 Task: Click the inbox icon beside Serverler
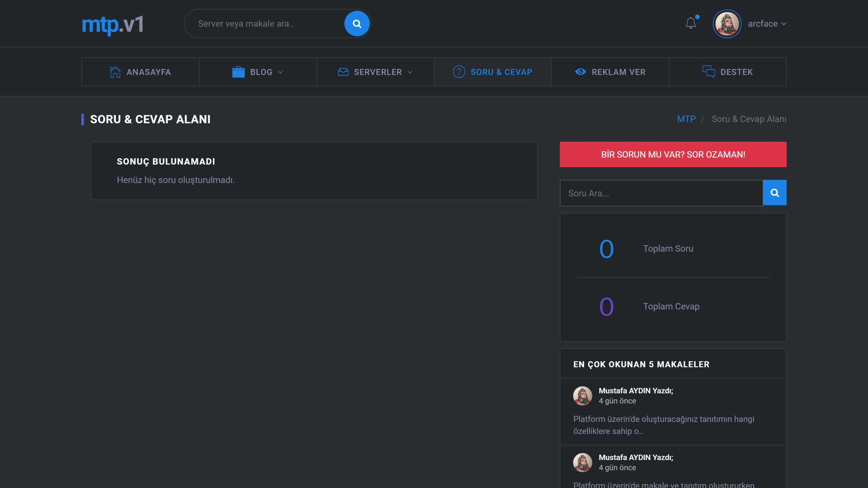pyautogui.click(x=343, y=72)
